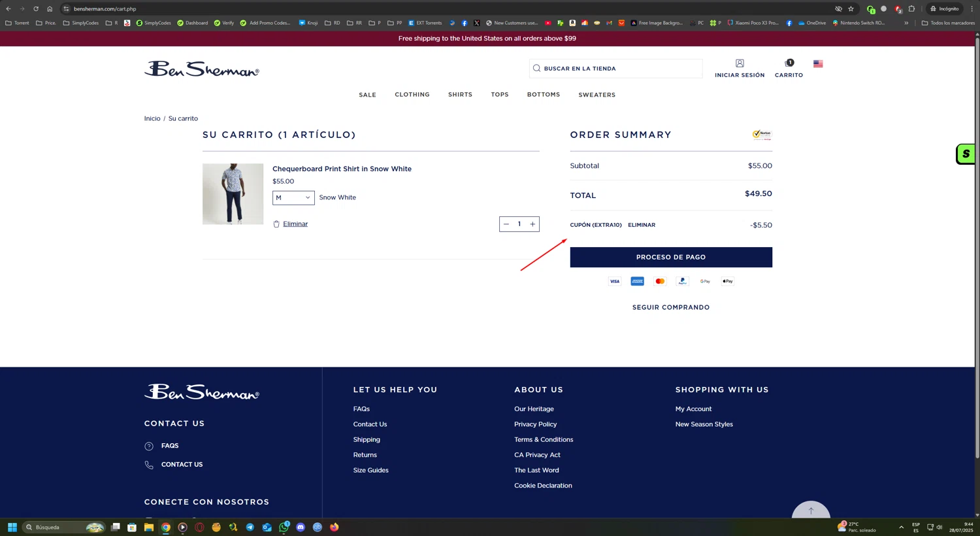This screenshot has height=536, width=980.
Task: Focus the Buscar en la tienda search field
Action: [x=615, y=69]
